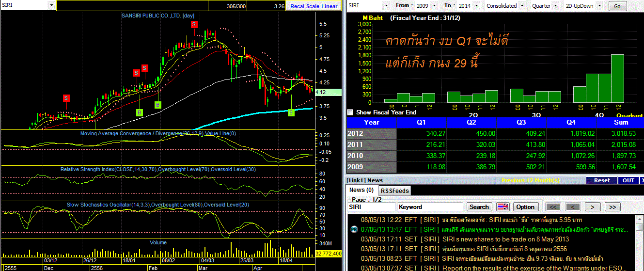Go to the previous news page (<)
This screenshot has width=644, height=271.
(x=573, y=207)
